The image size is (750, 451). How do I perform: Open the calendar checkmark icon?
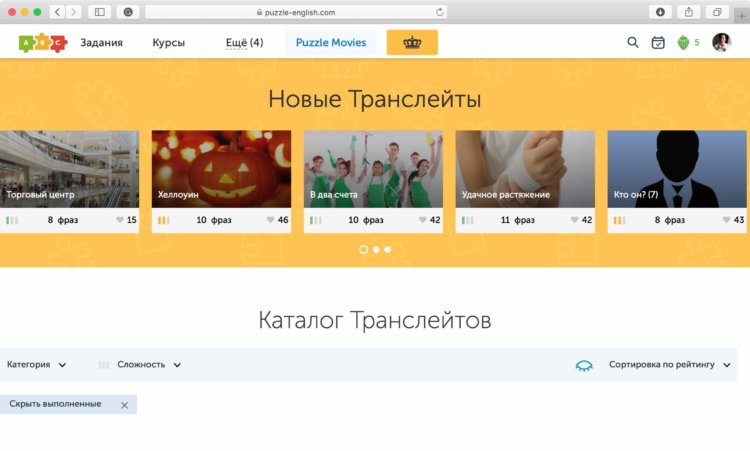[x=658, y=43]
